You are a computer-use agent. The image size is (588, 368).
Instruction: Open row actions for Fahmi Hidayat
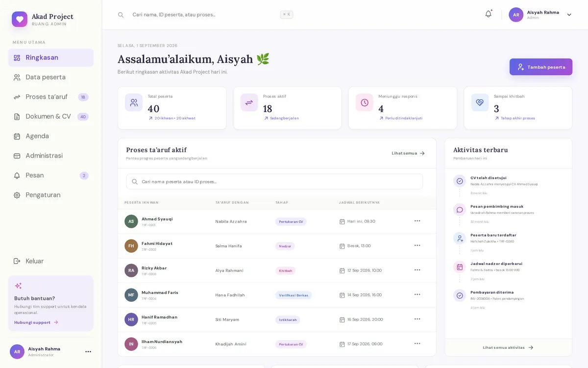(417, 245)
